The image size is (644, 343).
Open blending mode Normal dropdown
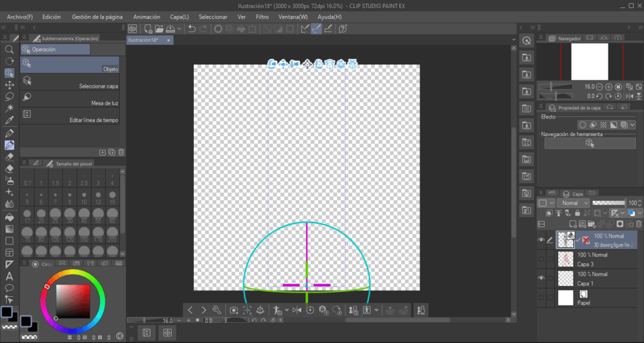tap(574, 203)
